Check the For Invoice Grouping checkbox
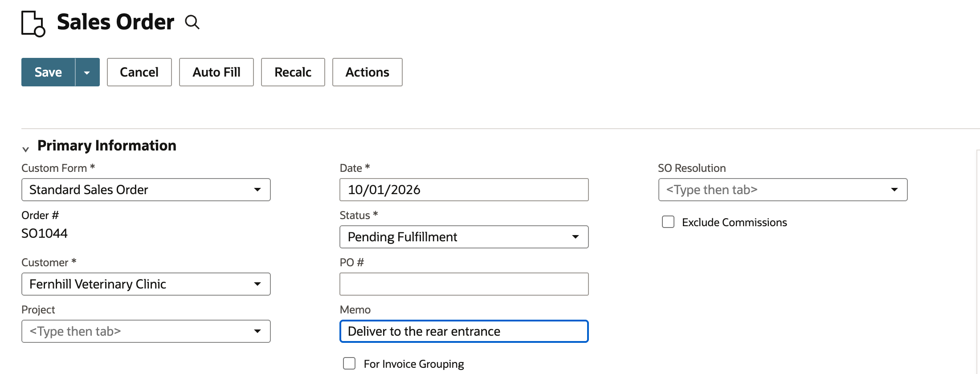Image resolution: width=980 pixels, height=374 pixels. [x=349, y=363]
